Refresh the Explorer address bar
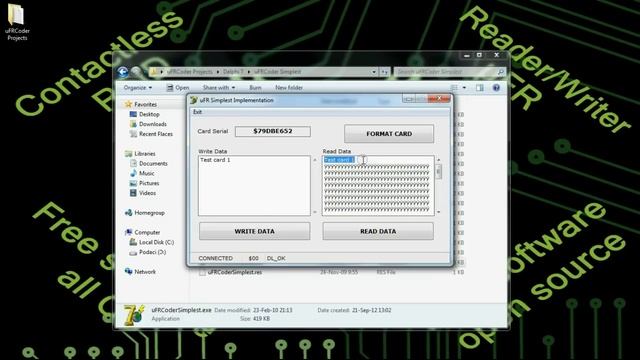The image size is (640, 360). coord(384,72)
